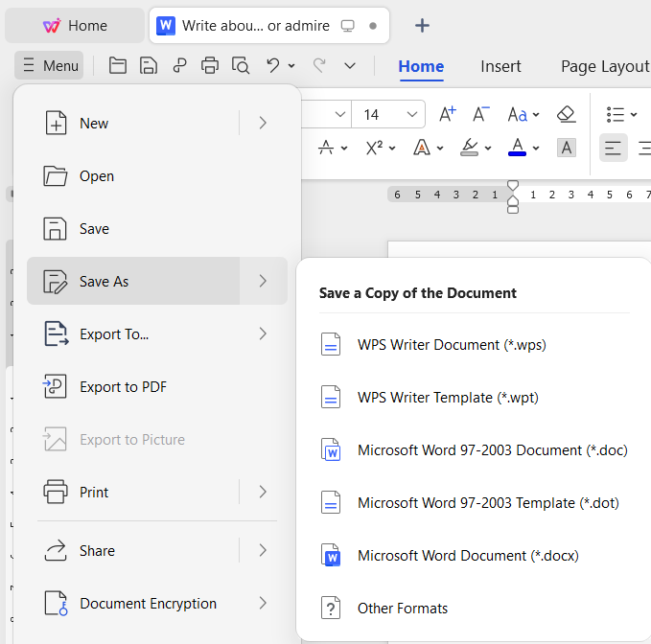
Task: Toggle left text alignment
Action: click(x=613, y=148)
